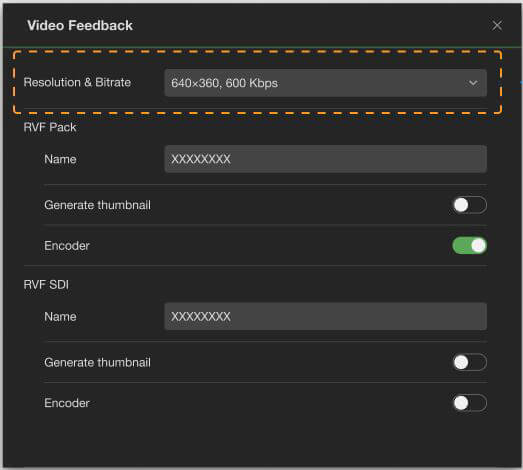Click the Video Feedback dialog title

tap(80, 26)
